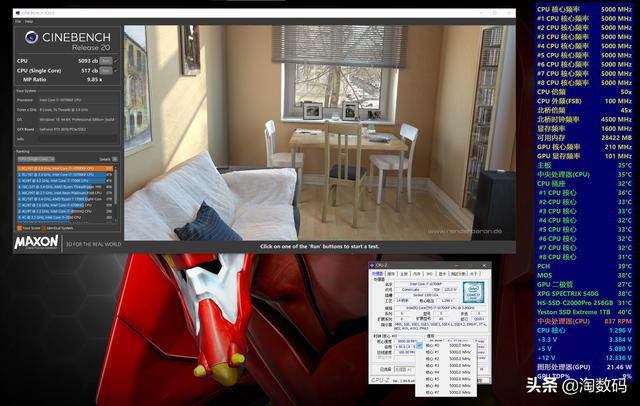Click the Identical System legend swatch
Image resolution: width=640 pixels, height=406 pixels.
44,228
